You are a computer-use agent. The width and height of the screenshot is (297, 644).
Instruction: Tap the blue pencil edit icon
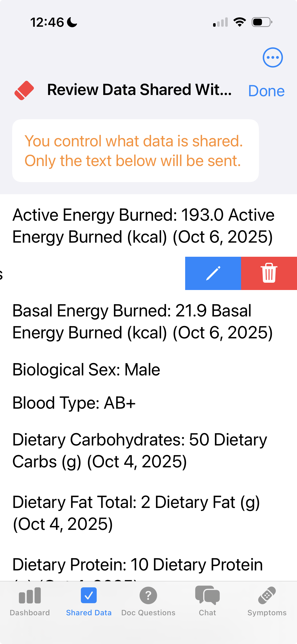coord(213,273)
